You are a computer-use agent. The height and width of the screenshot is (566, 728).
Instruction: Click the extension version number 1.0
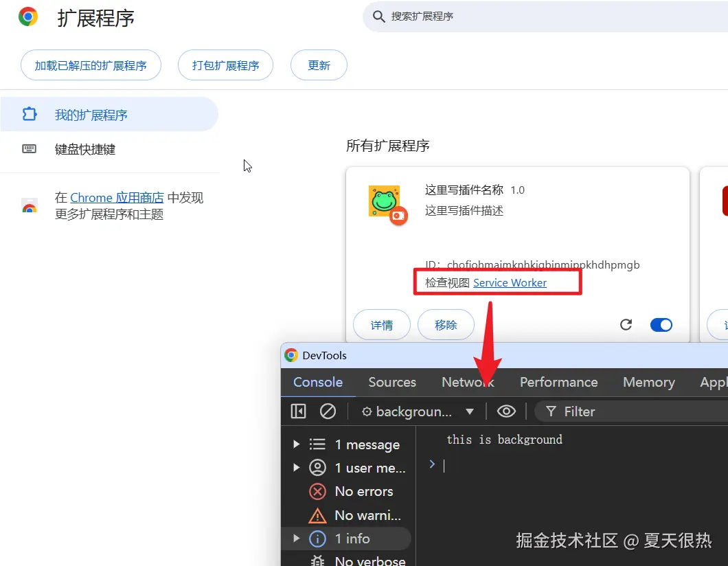tap(518, 190)
